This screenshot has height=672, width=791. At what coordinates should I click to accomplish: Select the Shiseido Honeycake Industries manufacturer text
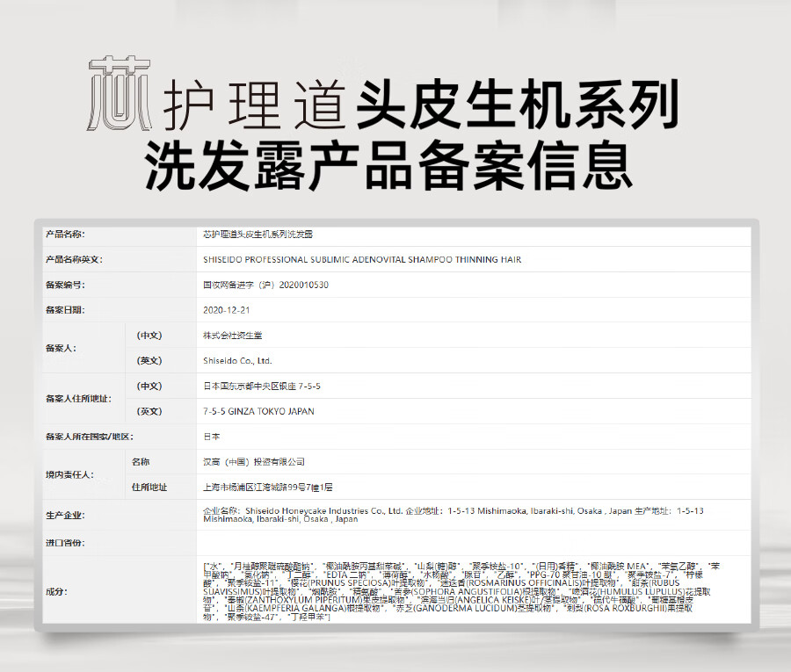323,509
